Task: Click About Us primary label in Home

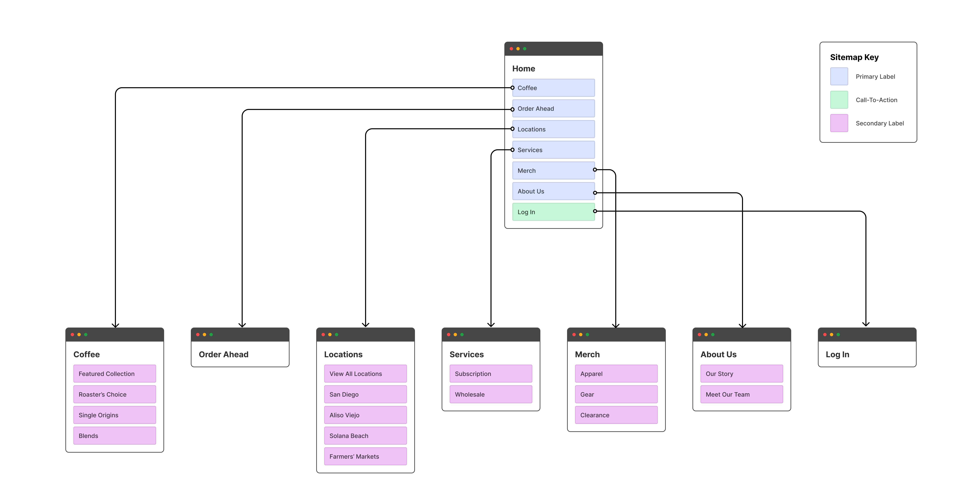Action: [553, 191]
